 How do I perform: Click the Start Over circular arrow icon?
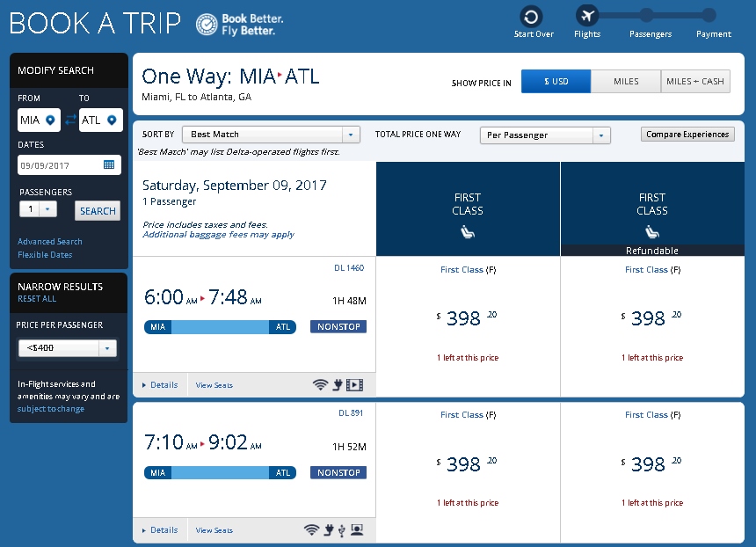tap(531, 16)
